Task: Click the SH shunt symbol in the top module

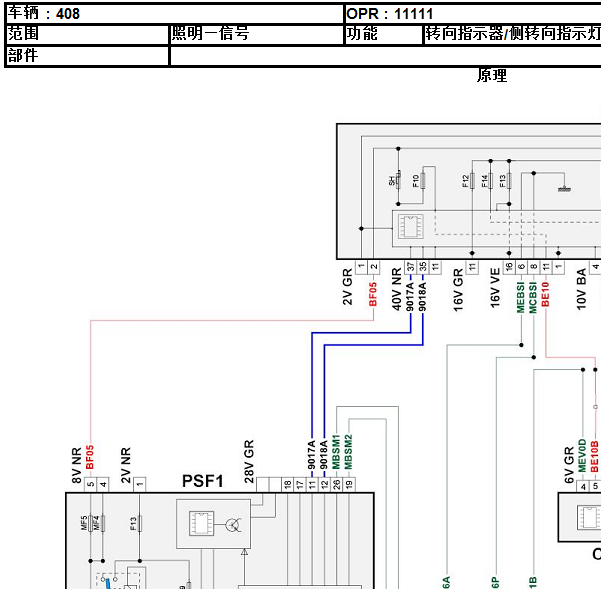Action: click(x=398, y=180)
